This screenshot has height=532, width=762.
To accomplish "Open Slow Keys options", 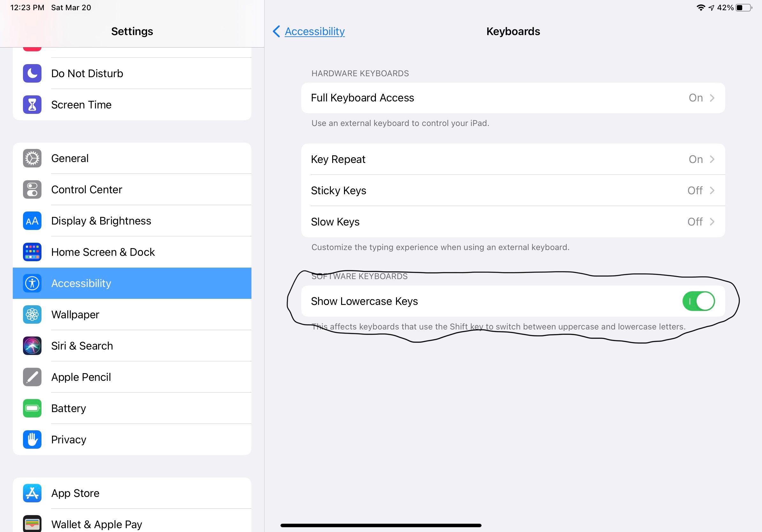I will point(513,222).
